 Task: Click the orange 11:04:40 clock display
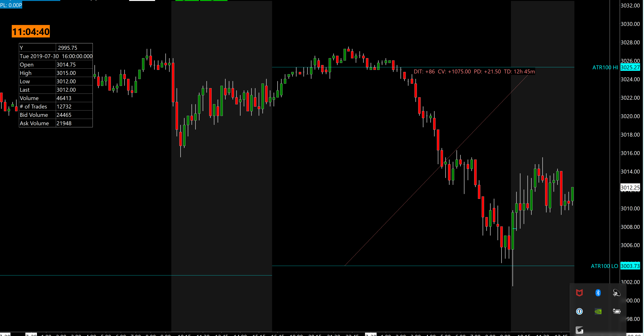click(x=31, y=32)
